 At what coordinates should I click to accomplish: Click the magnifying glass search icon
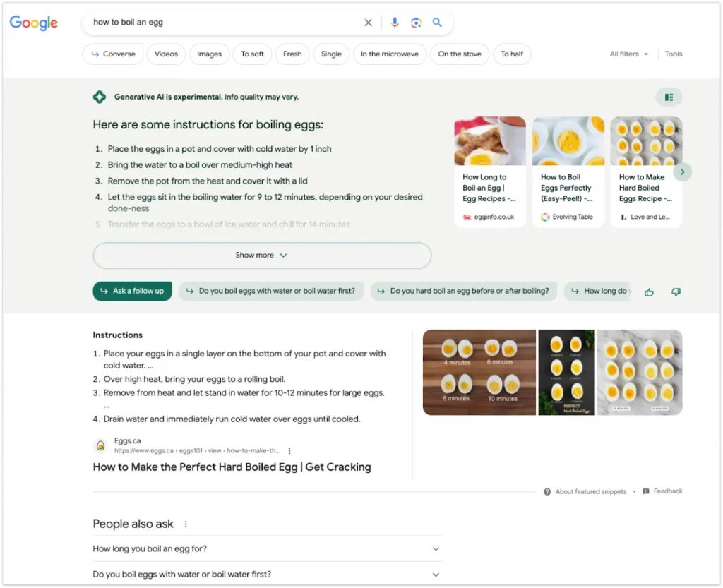(x=437, y=22)
